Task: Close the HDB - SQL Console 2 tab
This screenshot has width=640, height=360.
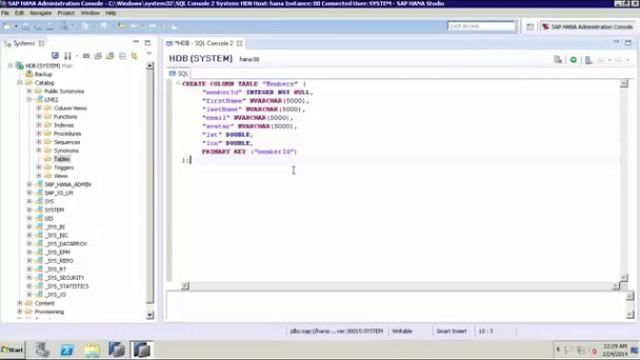Action: [240, 43]
